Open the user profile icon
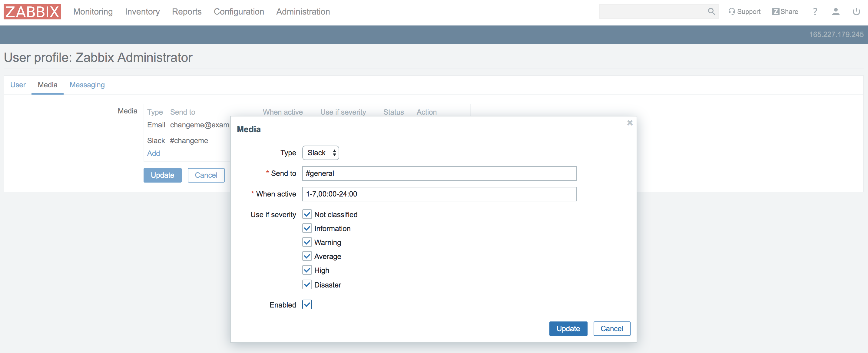 click(x=836, y=12)
